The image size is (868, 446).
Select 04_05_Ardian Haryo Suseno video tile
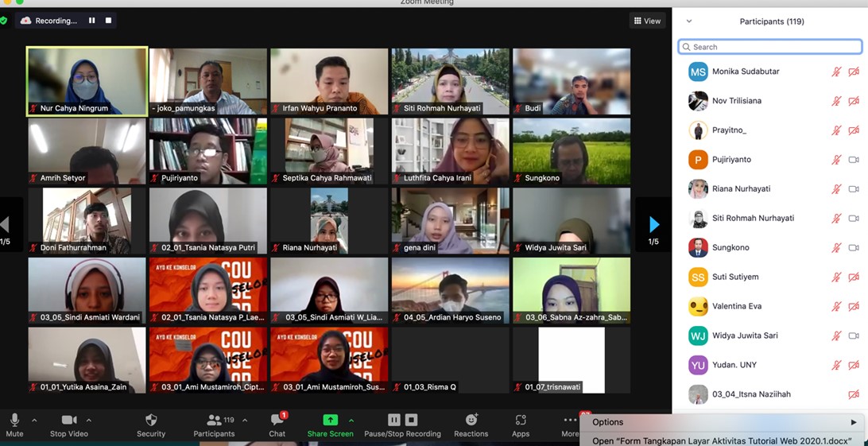[x=451, y=290]
